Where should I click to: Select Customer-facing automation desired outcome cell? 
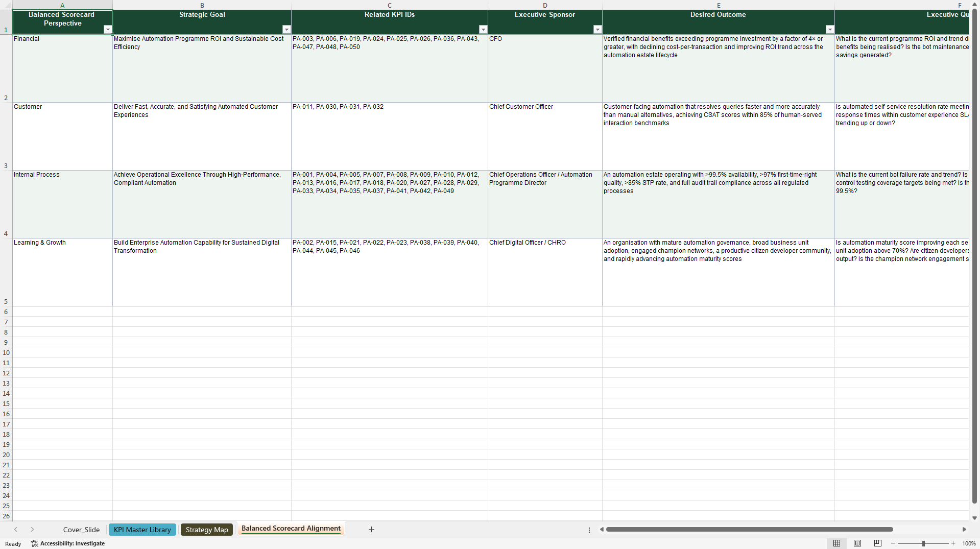719,136
